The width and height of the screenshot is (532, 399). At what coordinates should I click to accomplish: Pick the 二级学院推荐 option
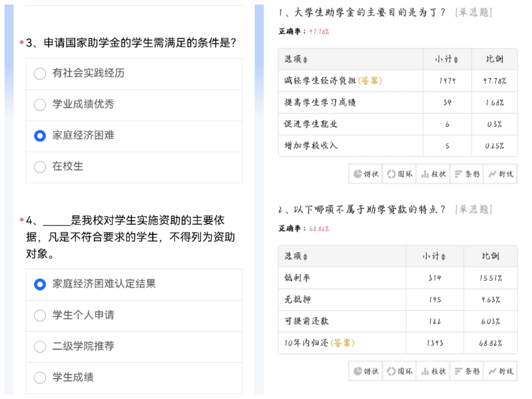pyautogui.click(x=40, y=347)
